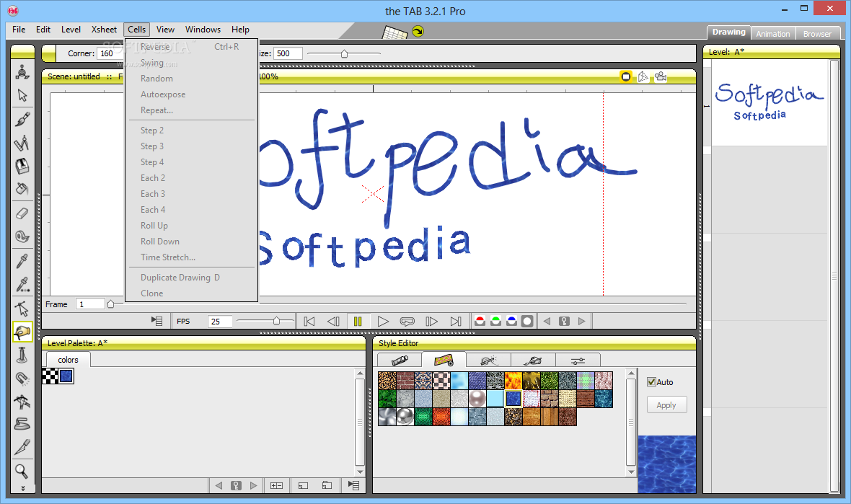Screen dimensions: 851x504
Task: Open viewer flipbook options menu icon
Action: click(156, 321)
